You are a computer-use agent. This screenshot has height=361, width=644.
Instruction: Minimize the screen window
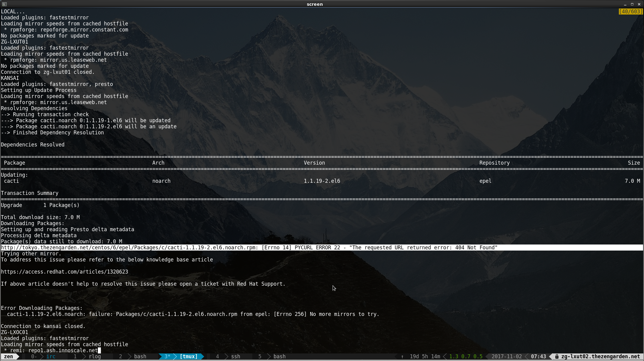625,4
